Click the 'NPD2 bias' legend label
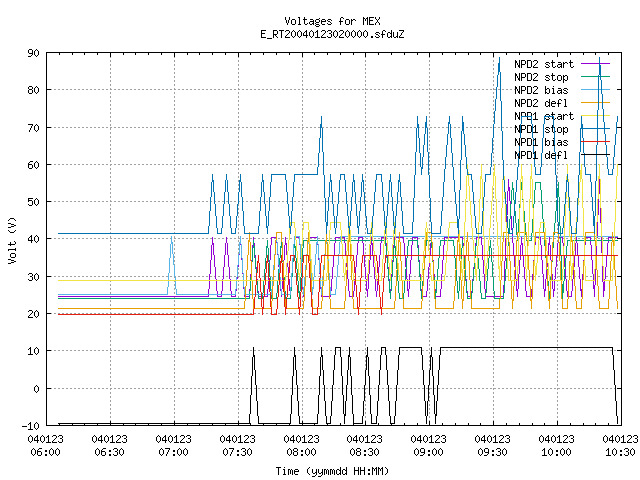This screenshot has height=480, width=640. pyautogui.click(x=541, y=90)
